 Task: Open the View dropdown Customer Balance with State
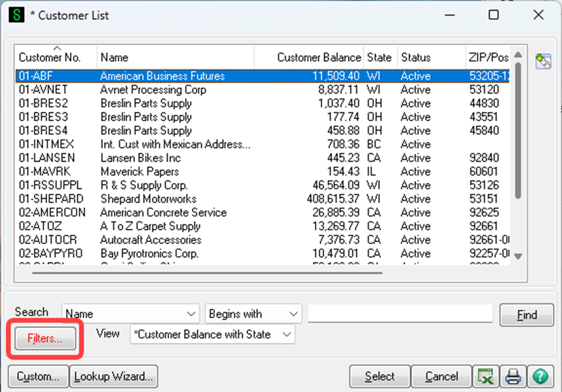pyautogui.click(x=212, y=334)
